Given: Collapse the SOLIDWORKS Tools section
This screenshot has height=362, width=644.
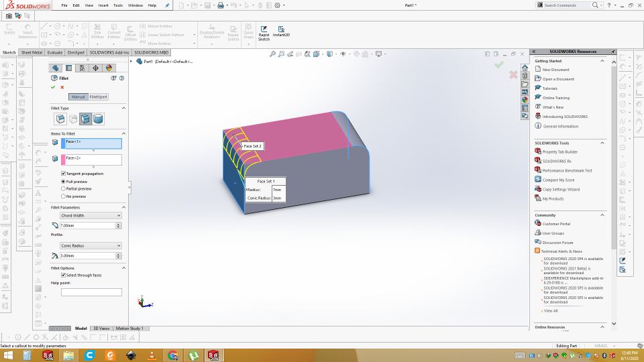Looking at the screenshot, I should click(x=602, y=143).
